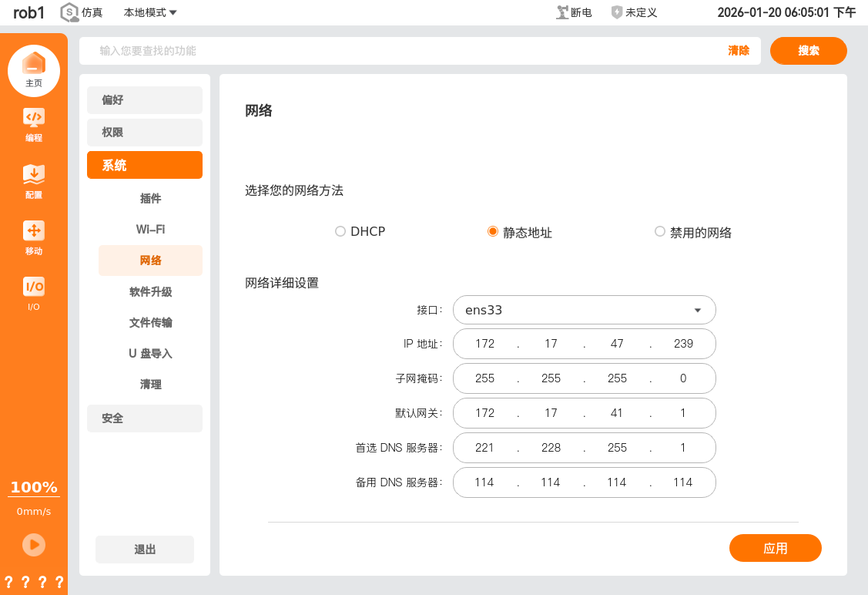Expand the 安全 settings section
Image resolution: width=868 pixels, height=595 pixels.
[145, 419]
